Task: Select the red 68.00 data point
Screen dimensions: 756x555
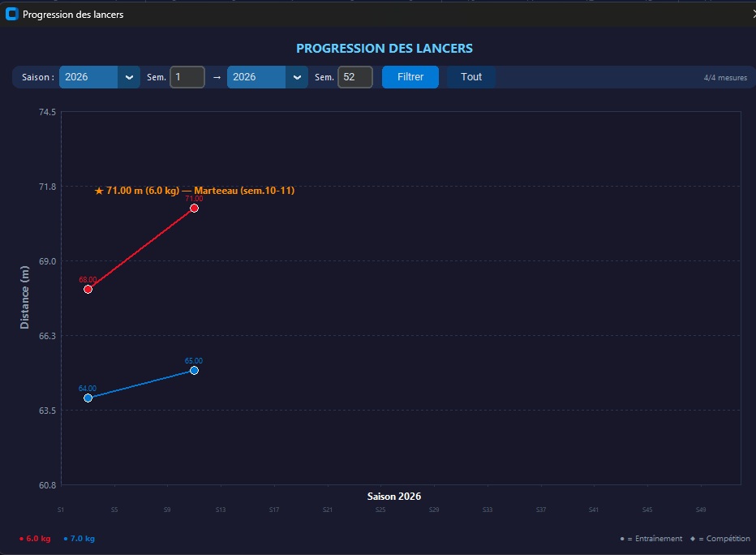Action: [88, 288]
